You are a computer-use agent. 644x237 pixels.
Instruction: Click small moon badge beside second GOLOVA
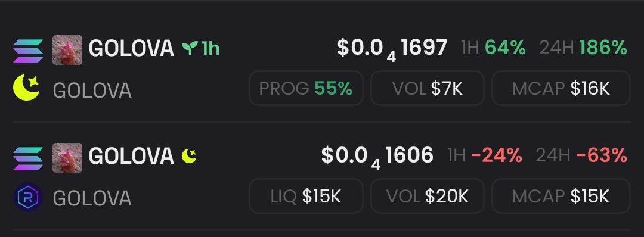click(x=189, y=156)
